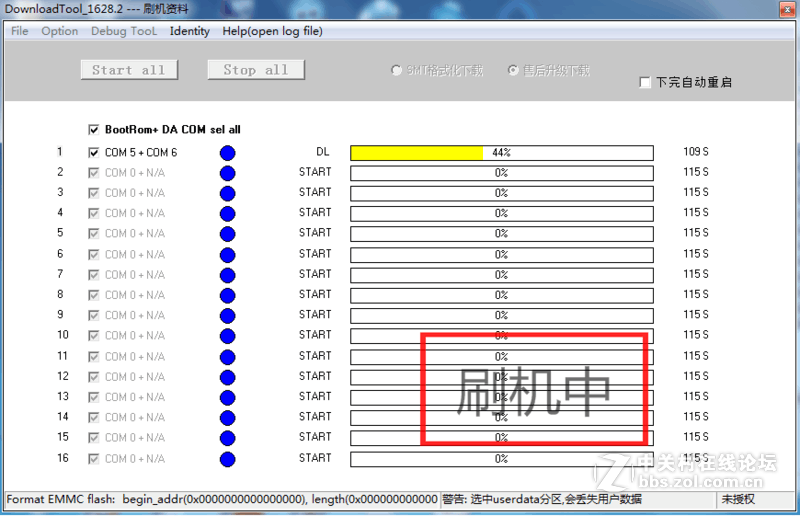The image size is (800, 516).
Task: Toggle the row 5 COM 0 + N/A checkbox
Action: coord(94,233)
